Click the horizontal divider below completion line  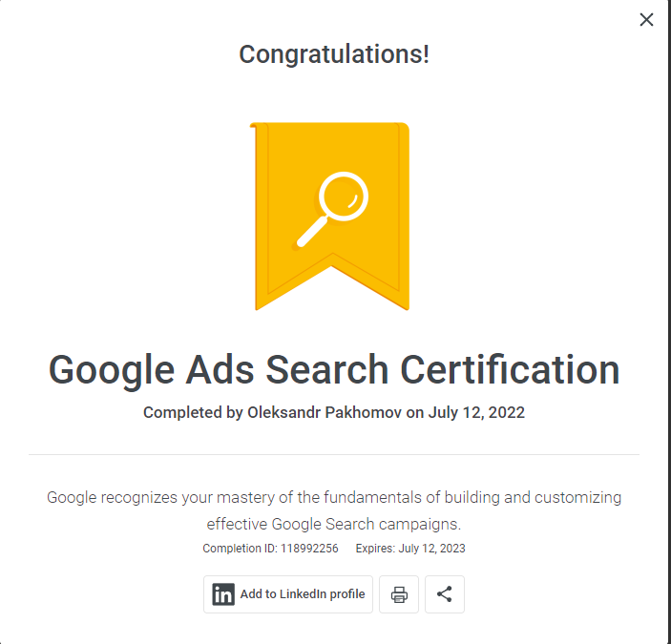coord(334,454)
